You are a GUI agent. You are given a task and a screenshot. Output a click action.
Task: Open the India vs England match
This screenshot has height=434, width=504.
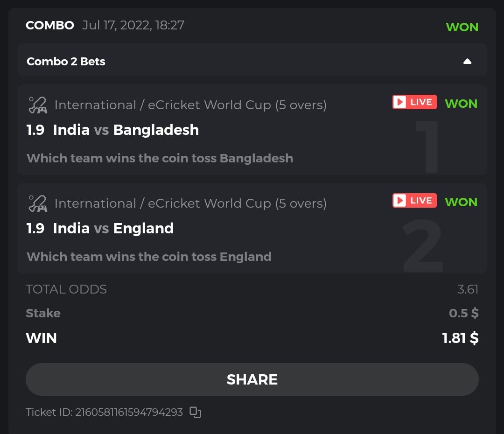(x=113, y=228)
